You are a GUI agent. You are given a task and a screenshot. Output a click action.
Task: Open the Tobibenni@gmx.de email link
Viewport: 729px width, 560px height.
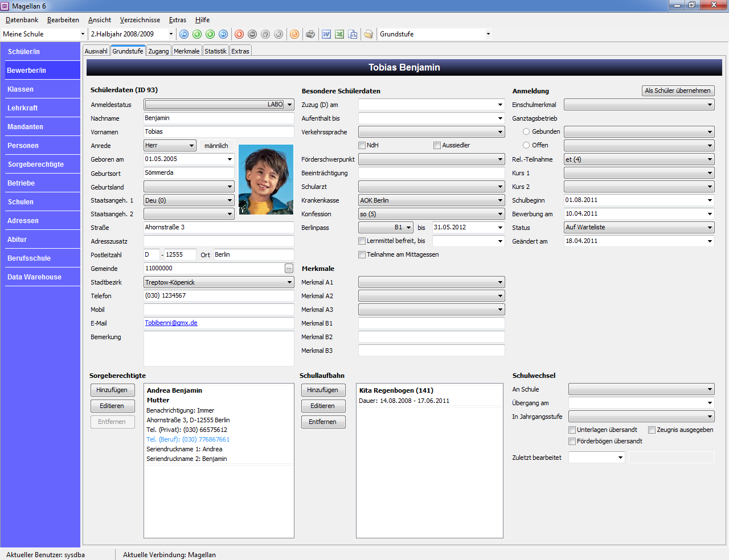click(x=171, y=323)
